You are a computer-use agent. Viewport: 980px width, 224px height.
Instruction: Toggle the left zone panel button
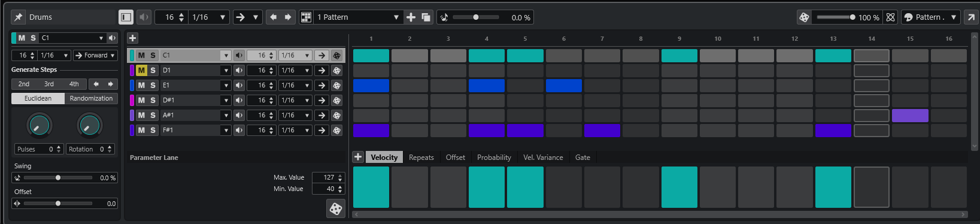point(126,17)
